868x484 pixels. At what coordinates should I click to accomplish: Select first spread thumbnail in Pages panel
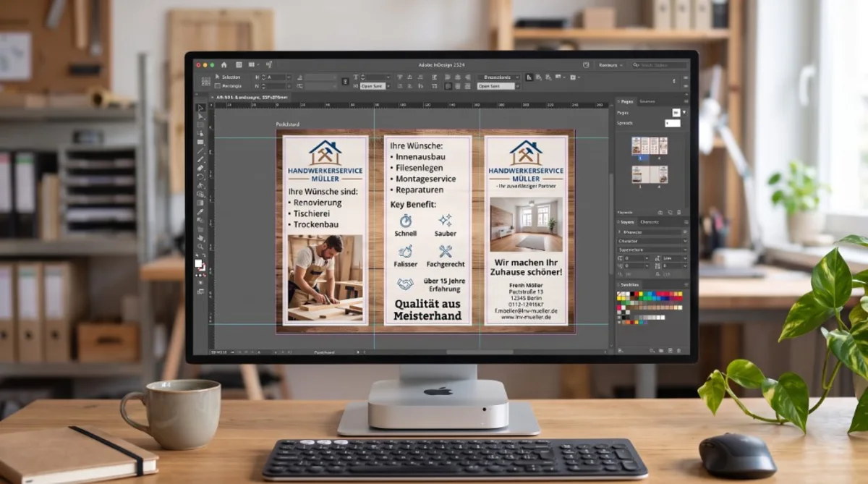[x=650, y=145]
